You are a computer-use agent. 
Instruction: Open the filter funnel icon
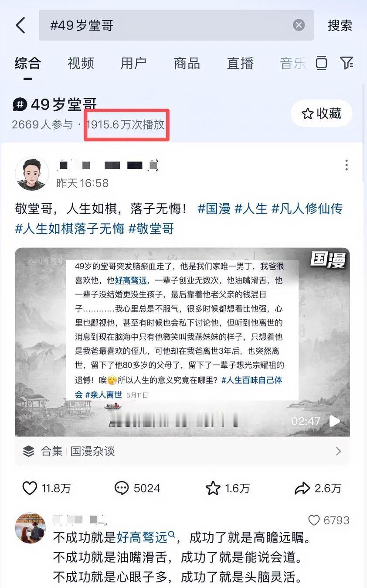(347, 63)
